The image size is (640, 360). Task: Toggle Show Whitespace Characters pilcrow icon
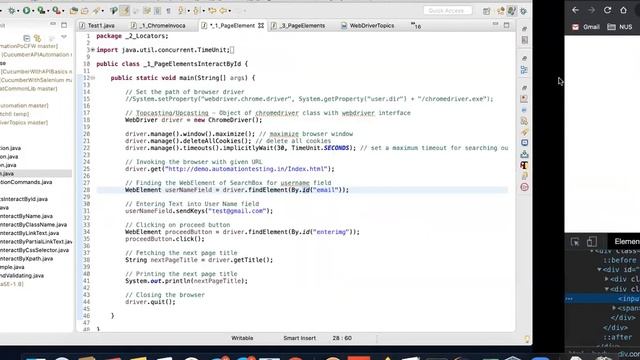coord(168,11)
